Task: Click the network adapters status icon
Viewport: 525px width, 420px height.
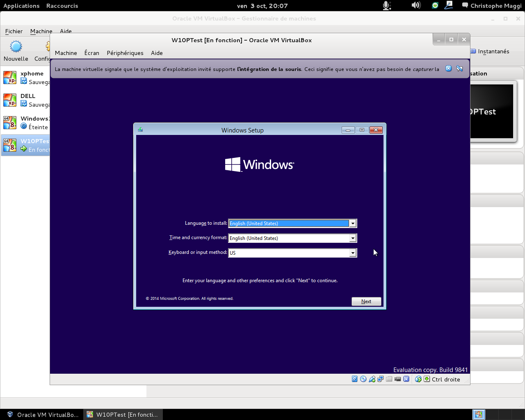Action: [x=380, y=379]
